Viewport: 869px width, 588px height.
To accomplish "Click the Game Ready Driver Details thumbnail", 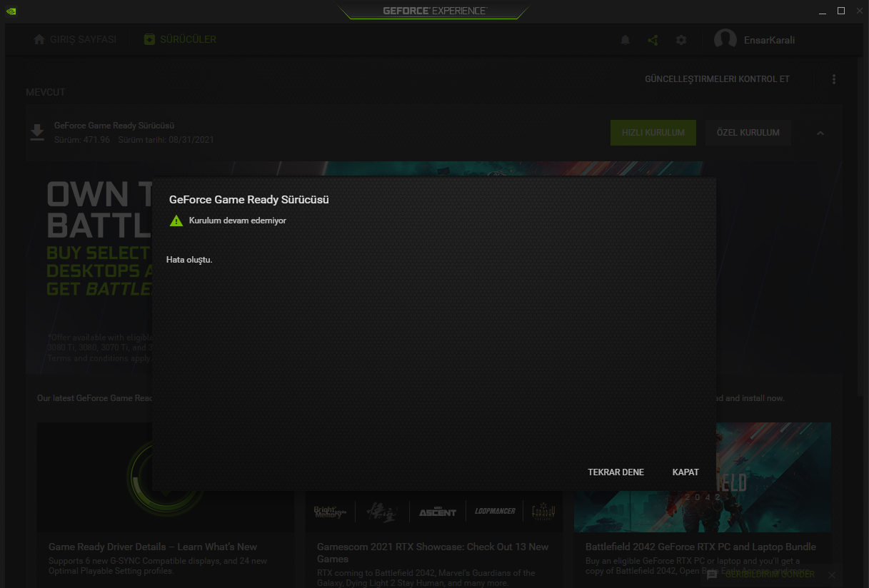I will (x=166, y=477).
